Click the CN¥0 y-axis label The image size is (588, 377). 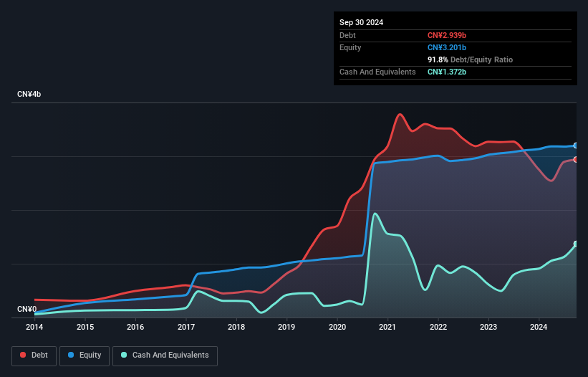click(x=27, y=309)
